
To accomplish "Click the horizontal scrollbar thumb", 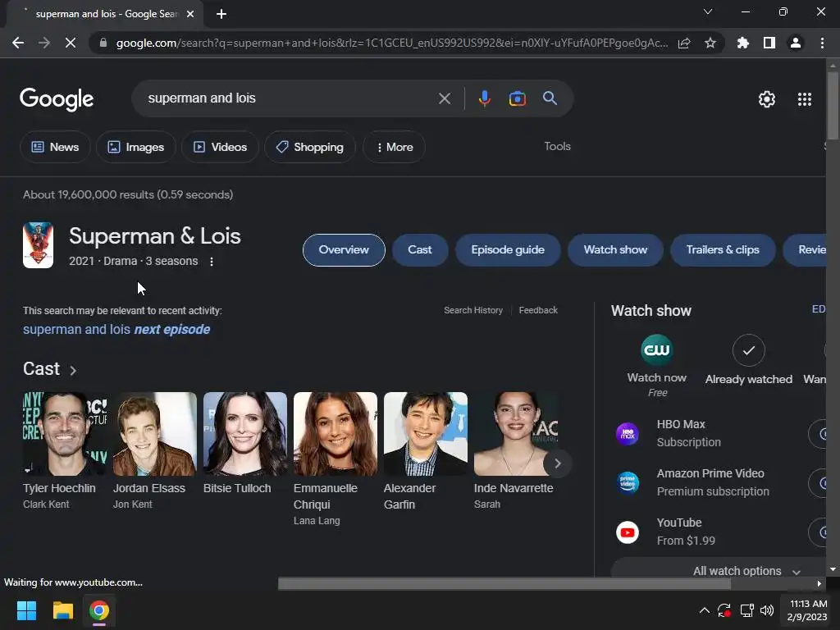I will 504,583.
